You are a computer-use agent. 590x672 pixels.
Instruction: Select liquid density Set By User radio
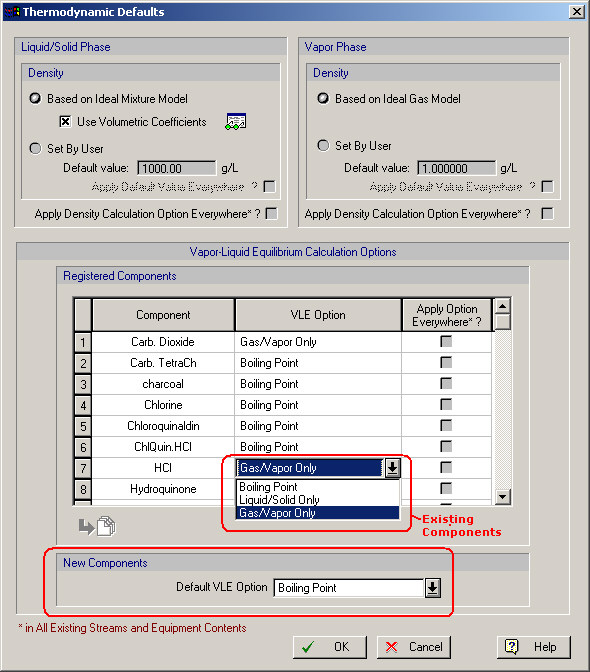pos(35,149)
